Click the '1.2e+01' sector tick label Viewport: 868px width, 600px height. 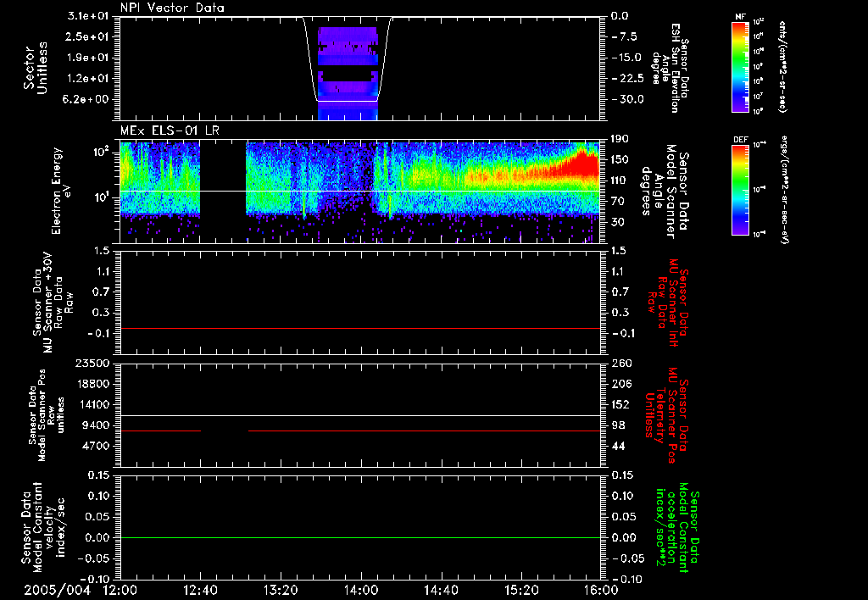pyautogui.click(x=87, y=79)
